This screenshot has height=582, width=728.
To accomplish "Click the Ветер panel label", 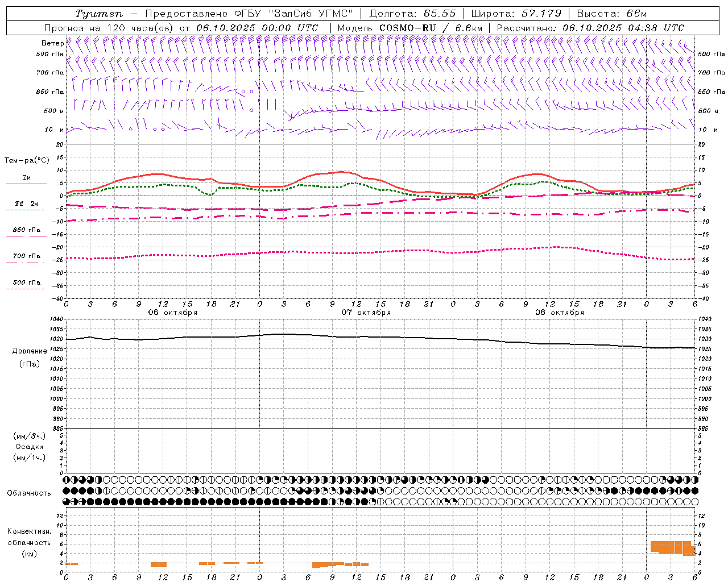I will (52, 43).
